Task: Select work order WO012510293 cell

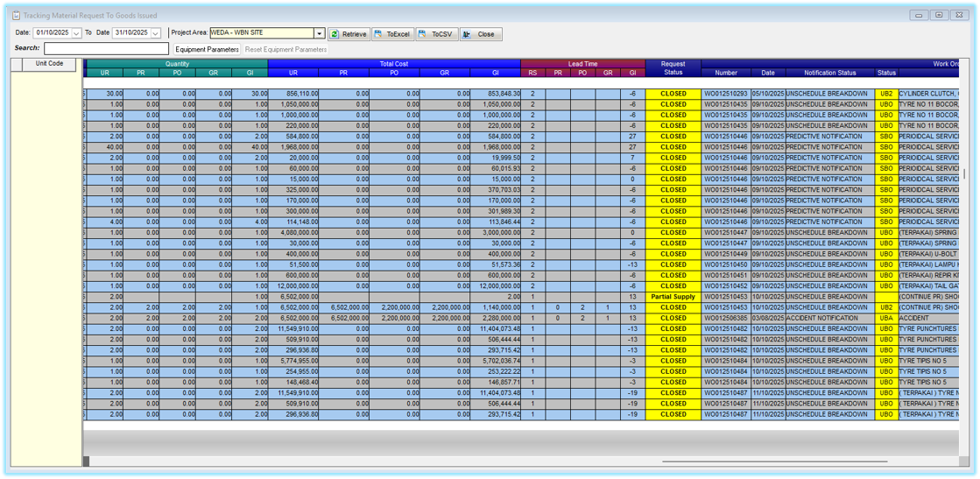Action: 726,93
